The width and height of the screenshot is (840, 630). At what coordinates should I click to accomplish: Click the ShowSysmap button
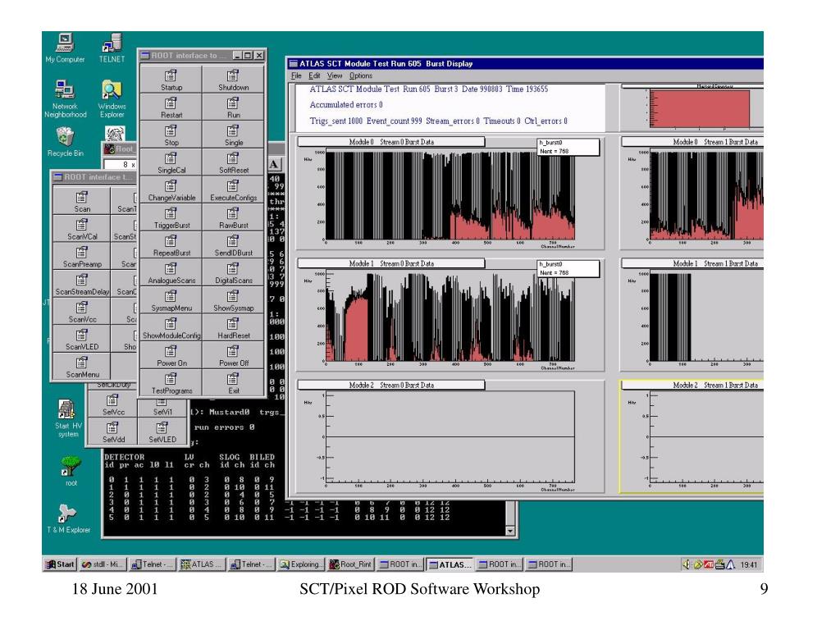click(233, 300)
